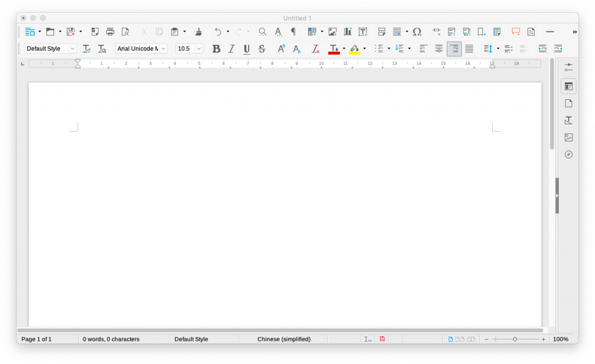Insert a line shape

550,32
